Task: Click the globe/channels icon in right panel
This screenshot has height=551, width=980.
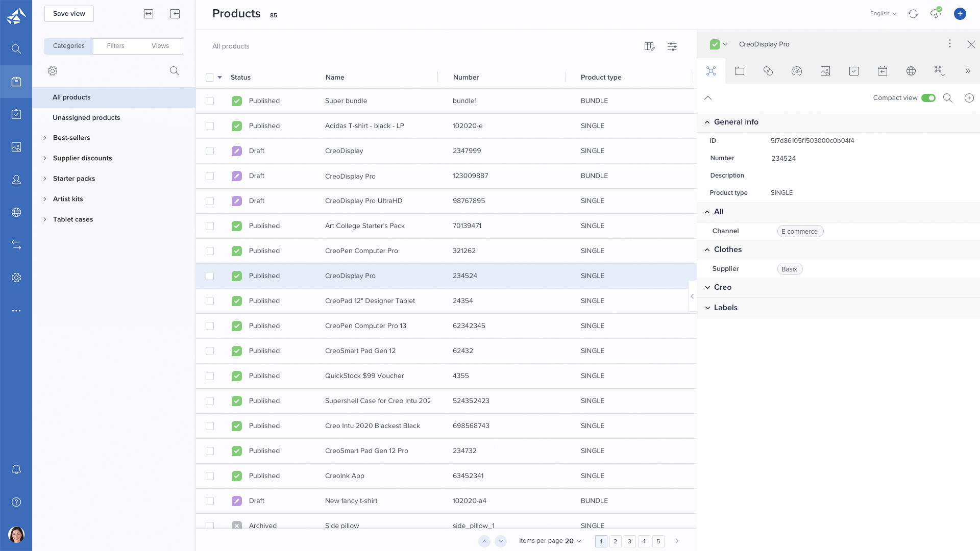Action: tap(911, 70)
